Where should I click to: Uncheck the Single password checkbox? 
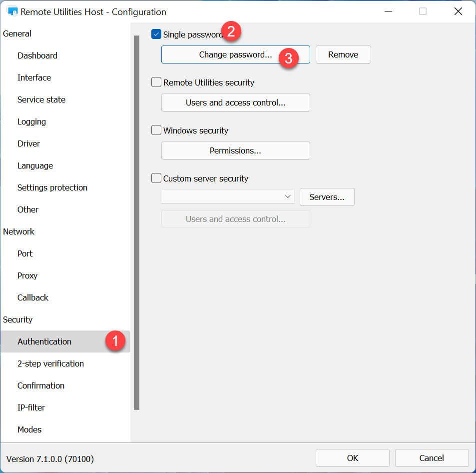156,34
